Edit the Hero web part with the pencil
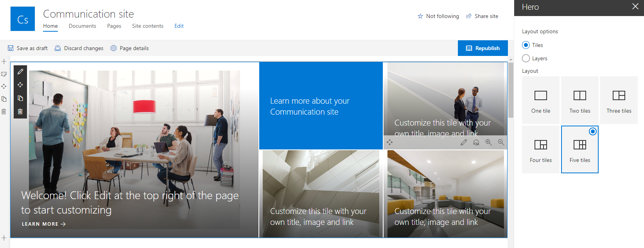 (x=20, y=72)
